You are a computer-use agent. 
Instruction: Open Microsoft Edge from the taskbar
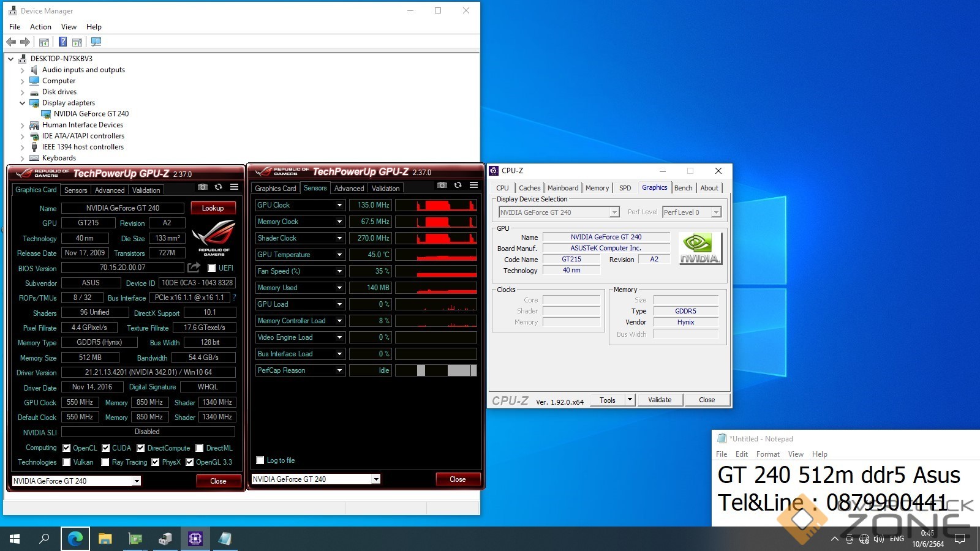click(75, 539)
